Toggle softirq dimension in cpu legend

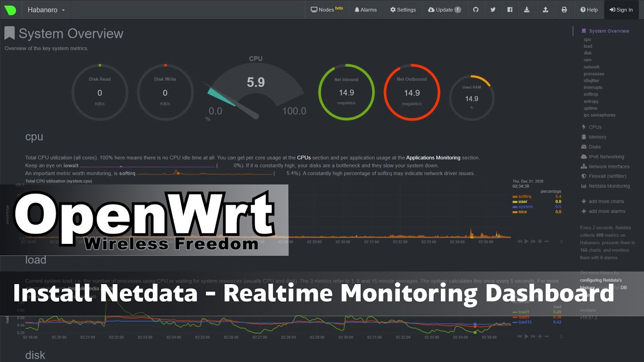[525, 197]
